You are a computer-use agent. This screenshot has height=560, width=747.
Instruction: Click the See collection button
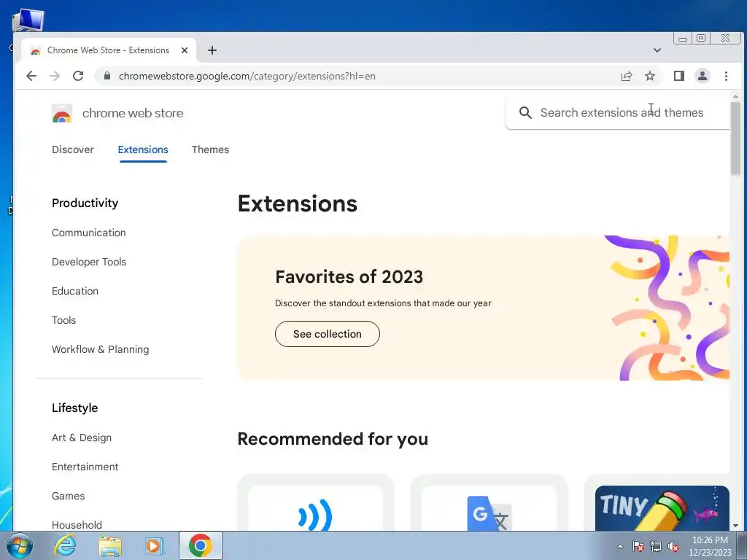(328, 334)
